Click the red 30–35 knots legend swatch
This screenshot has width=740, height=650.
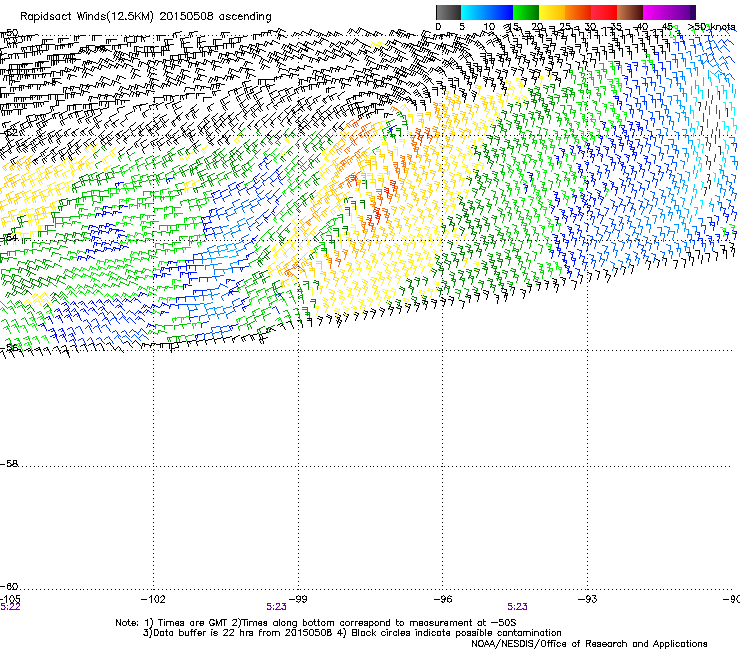pyautogui.click(x=604, y=12)
